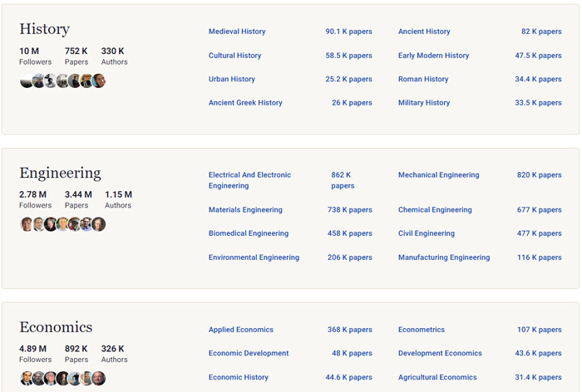Open the Economic History topic link

239,377
